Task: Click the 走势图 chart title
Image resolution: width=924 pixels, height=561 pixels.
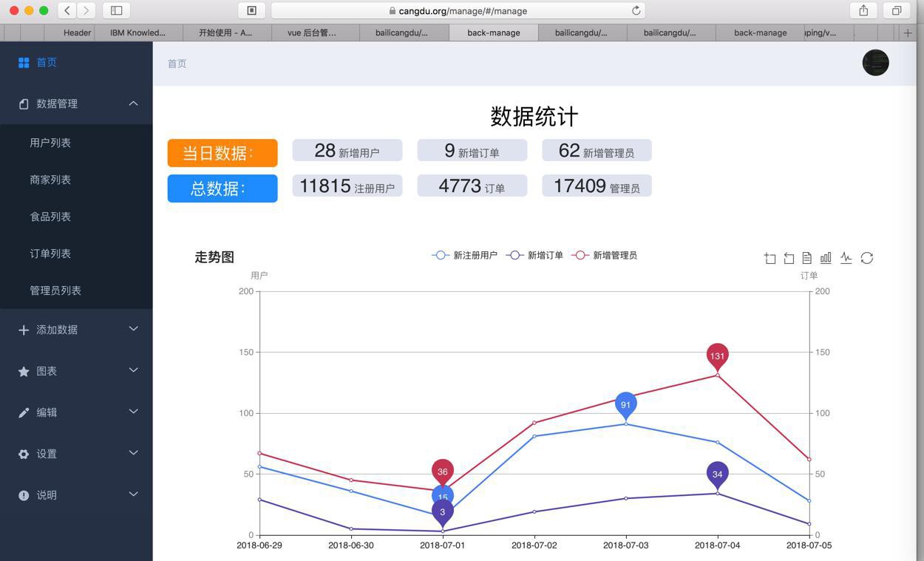Action: click(x=214, y=257)
